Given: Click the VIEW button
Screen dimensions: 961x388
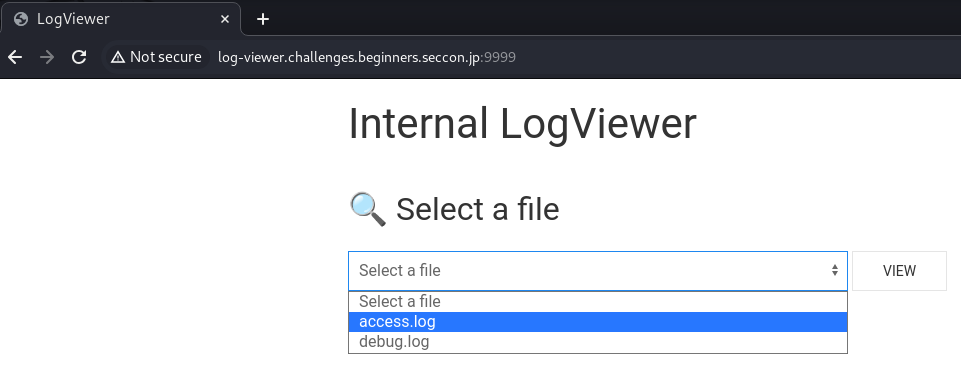Looking at the screenshot, I should pyautogui.click(x=899, y=270).
